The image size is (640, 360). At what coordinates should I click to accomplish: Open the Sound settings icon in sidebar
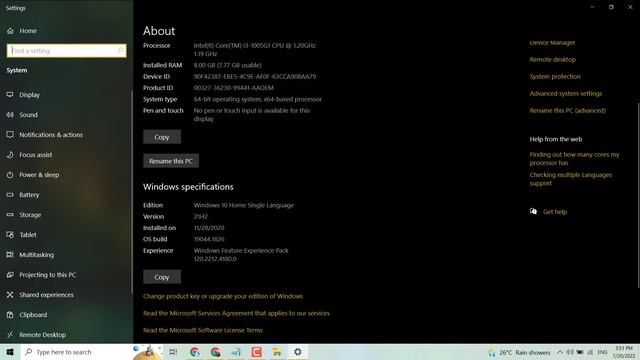point(10,115)
